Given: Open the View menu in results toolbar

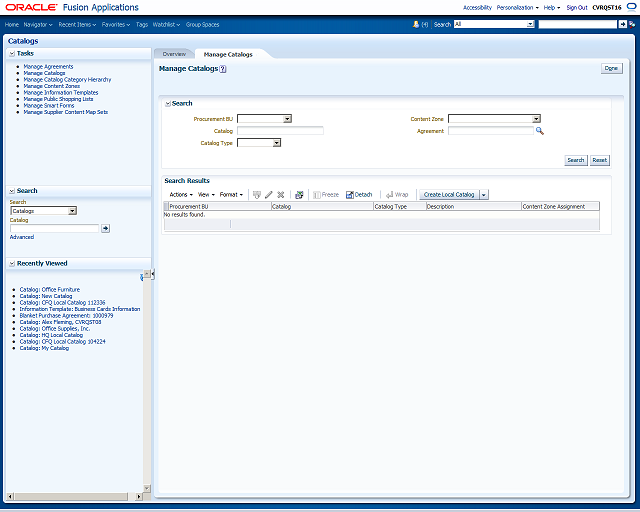Looking at the screenshot, I should point(206,195).
